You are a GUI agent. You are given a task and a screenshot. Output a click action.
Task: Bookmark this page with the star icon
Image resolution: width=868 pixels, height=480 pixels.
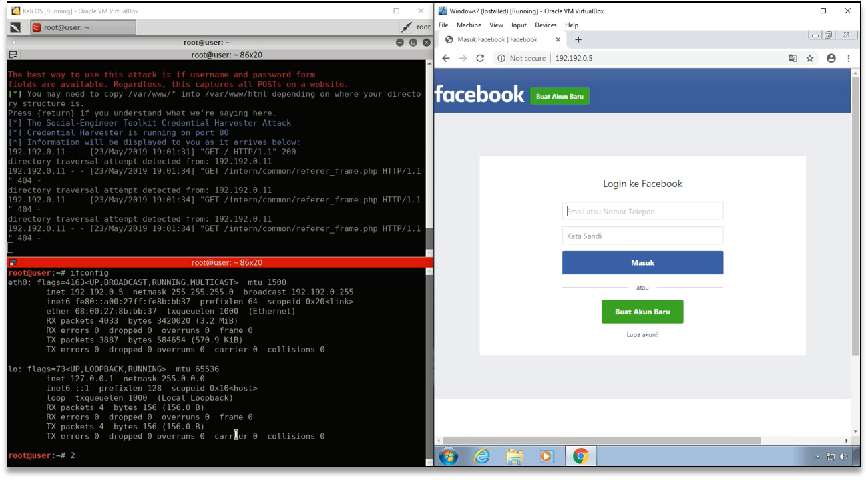click(x=810, y=58)
